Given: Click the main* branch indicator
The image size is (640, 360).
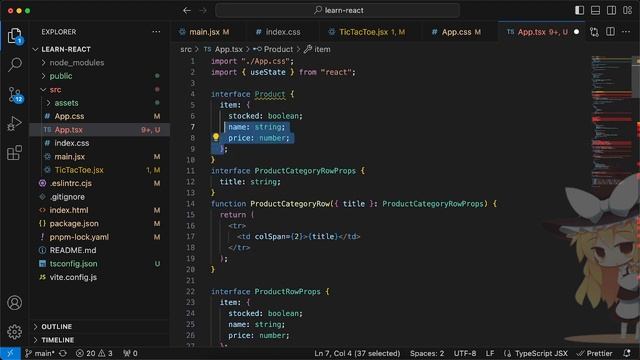Looking at the screenshot, I should point(40,353).
